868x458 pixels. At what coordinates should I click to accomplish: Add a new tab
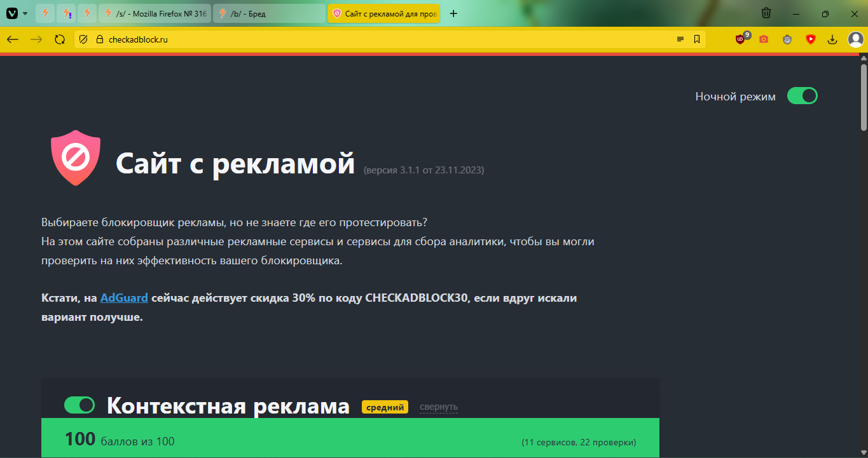tap(453, 13)
